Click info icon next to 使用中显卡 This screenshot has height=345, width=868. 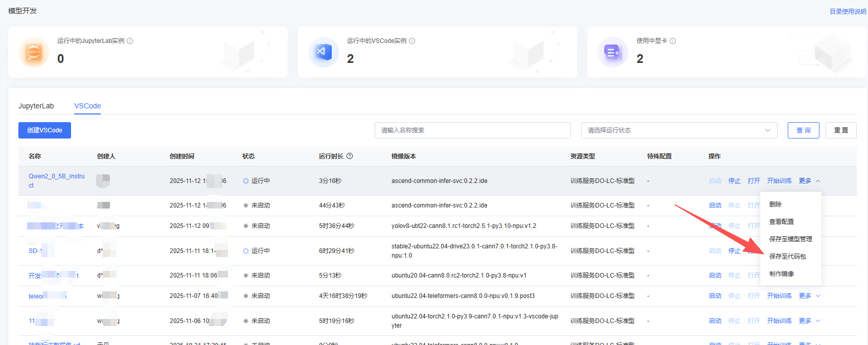tap(673, 41)
